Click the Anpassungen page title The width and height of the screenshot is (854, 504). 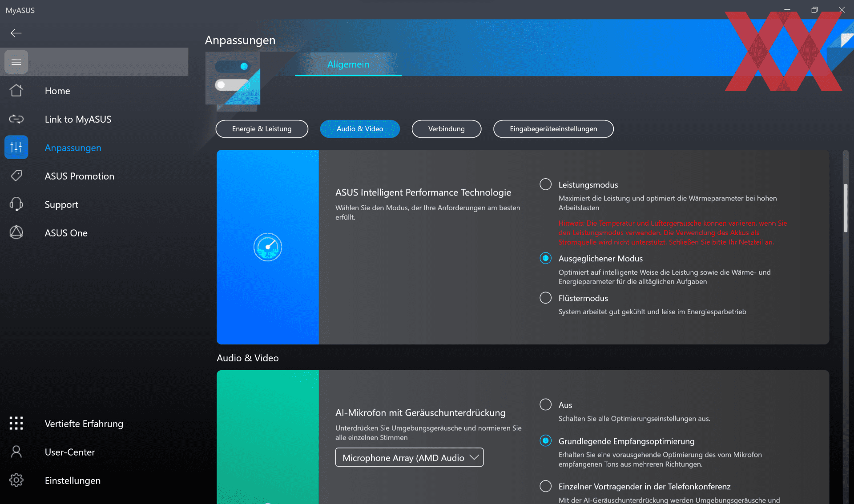tap(240, 40)
